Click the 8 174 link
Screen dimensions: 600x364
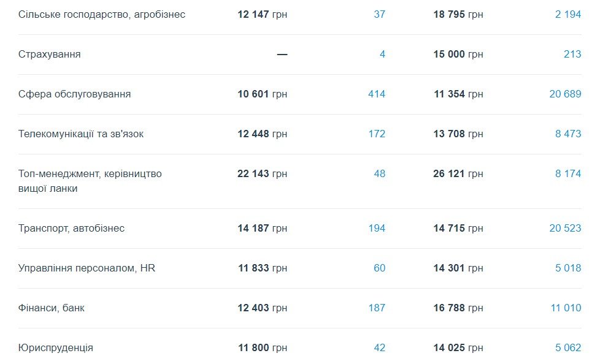567,173
